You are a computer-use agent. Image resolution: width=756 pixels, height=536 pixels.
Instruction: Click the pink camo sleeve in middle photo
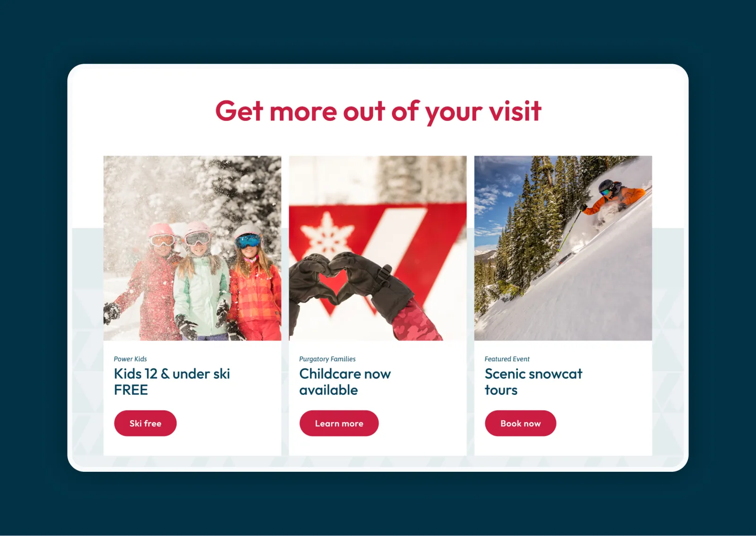tap(416, 322)
